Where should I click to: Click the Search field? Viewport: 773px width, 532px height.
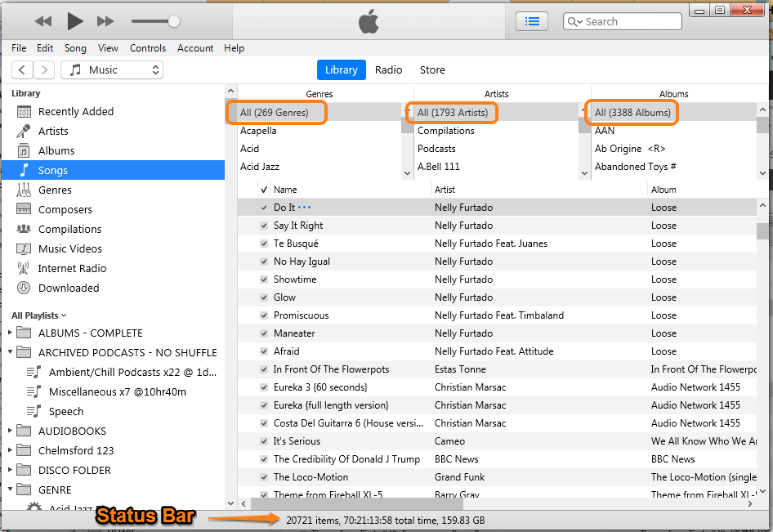(x=623, y=21)
